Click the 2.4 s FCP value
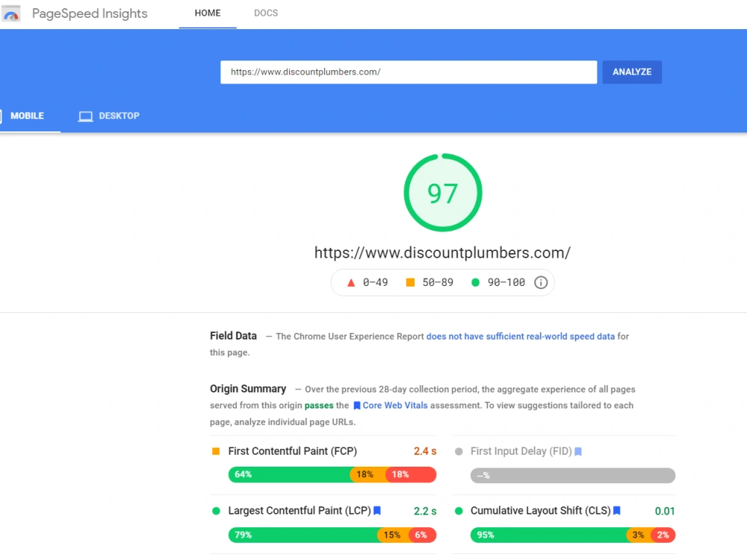Image resolution: width=747 pixels, height=560 pixels. [x=425, y=451]
